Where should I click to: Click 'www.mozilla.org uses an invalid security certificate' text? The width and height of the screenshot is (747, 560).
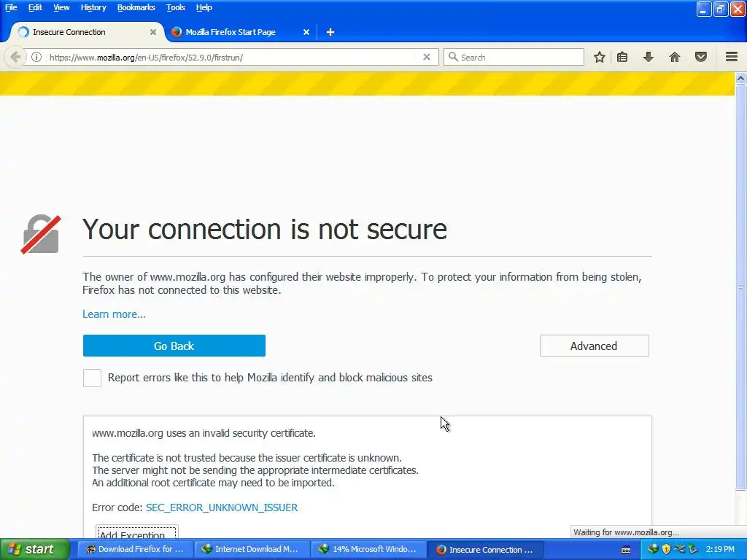[204, 433]
